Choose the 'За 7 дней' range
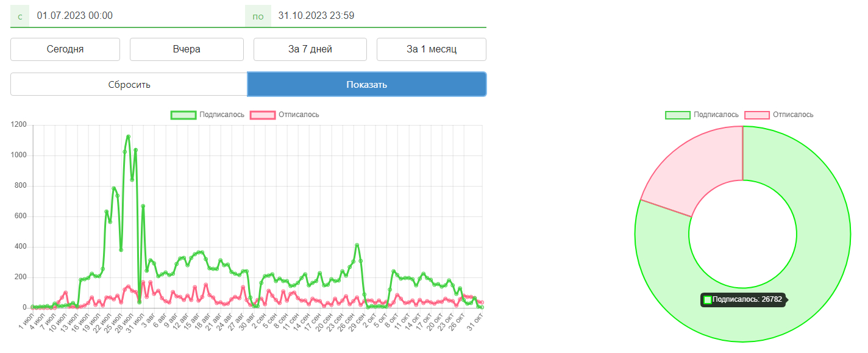Screen dimensions: 868x353 pos(310,49)
